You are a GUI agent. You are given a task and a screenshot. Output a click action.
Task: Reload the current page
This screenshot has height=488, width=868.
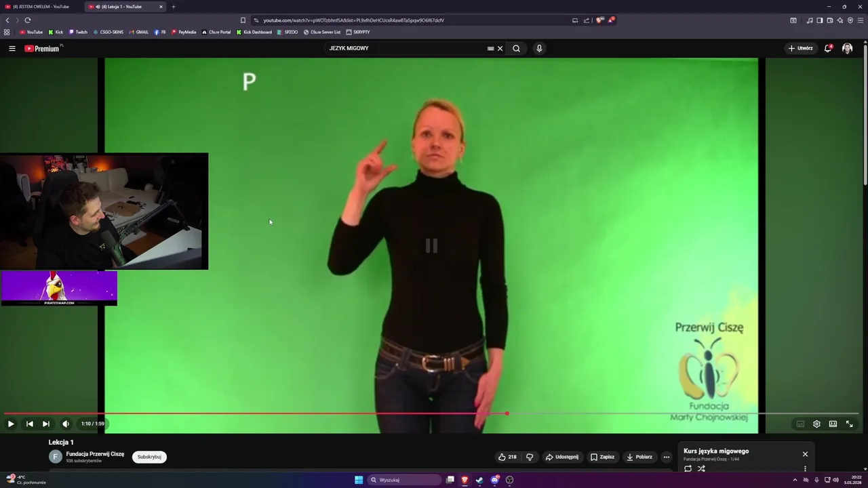28,20
